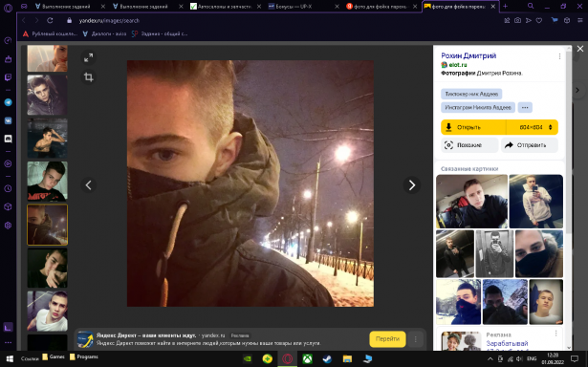Search open tabs magnifier icon

pyautogui.click(x=531, y=6)
